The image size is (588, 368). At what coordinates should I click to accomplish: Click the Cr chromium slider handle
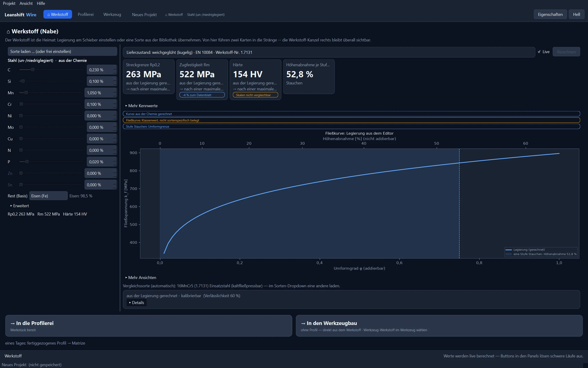pos(21,104)
